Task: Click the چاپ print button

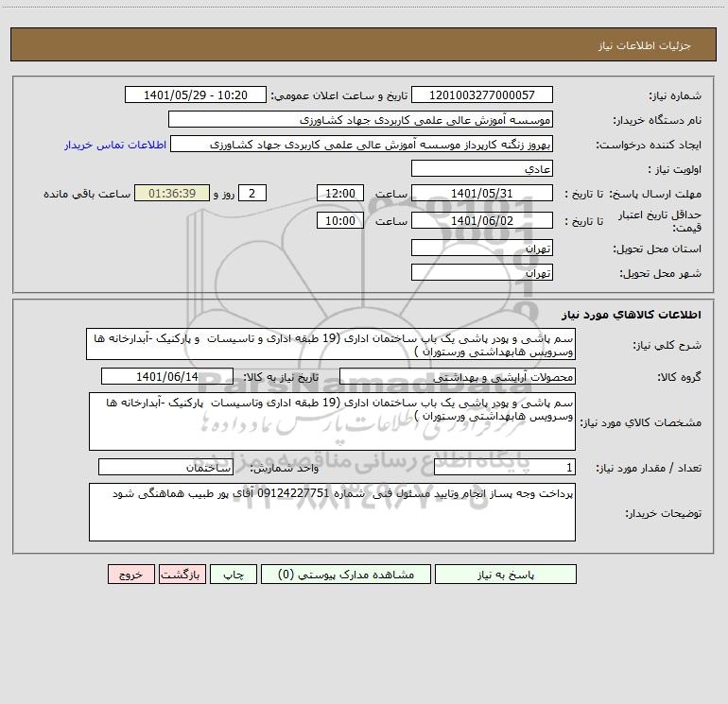Action: point(234,574)
